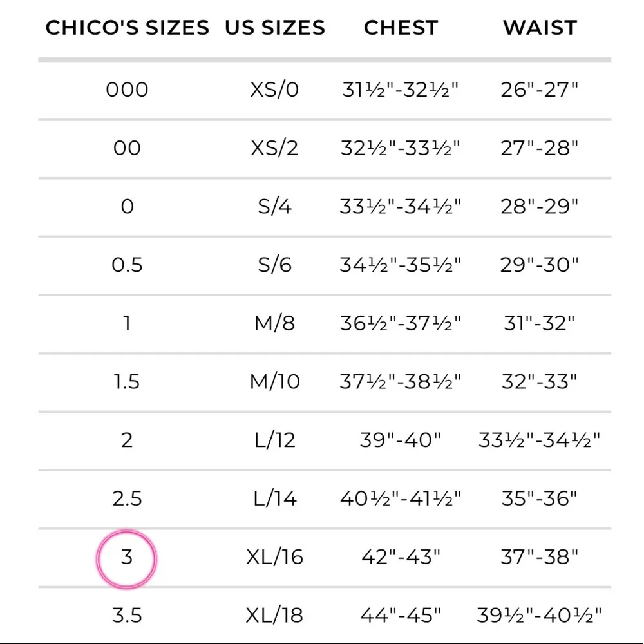
Task: Click the XS/2 US size entry
Action: point(275,148)
